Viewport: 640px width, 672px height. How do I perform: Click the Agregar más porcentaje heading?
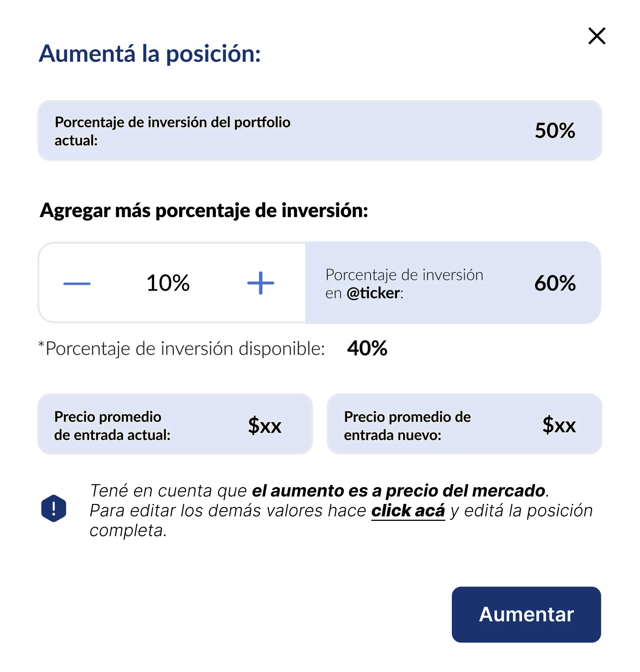204,210
